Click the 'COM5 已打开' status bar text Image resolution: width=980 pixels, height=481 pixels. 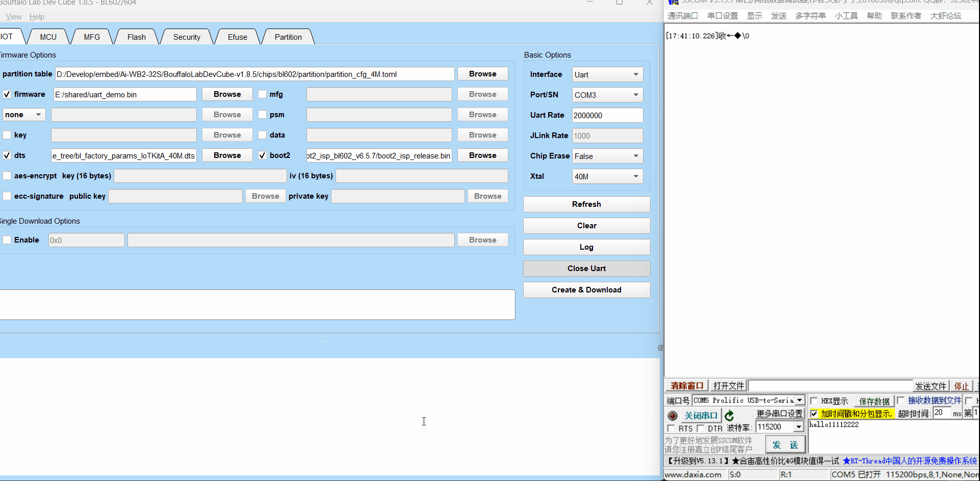pos(856,474)
